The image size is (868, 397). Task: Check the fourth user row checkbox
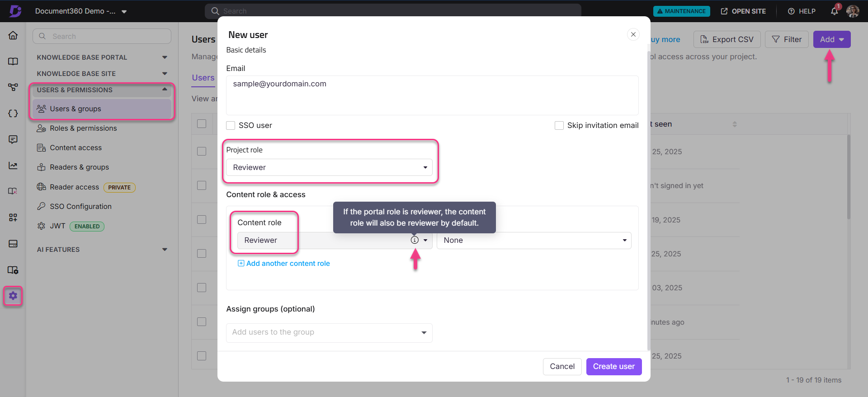click(202, 253)
